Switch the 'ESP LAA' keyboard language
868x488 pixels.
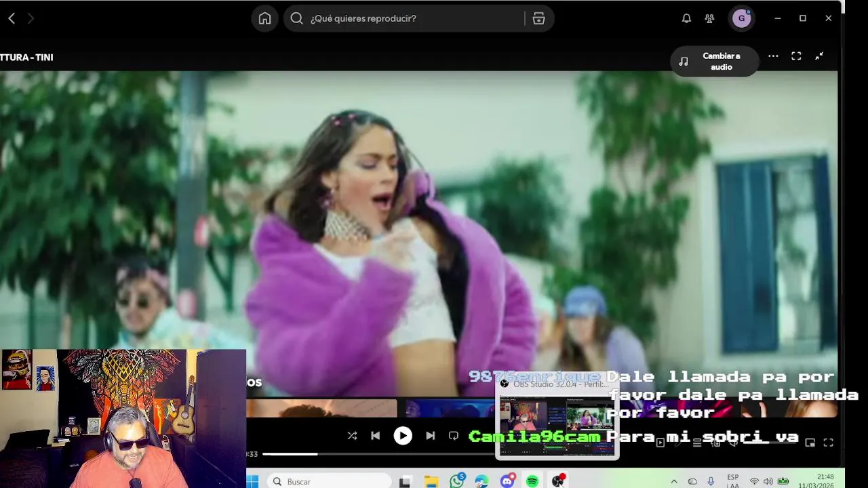pyautogui.click(x=733, y=481)
